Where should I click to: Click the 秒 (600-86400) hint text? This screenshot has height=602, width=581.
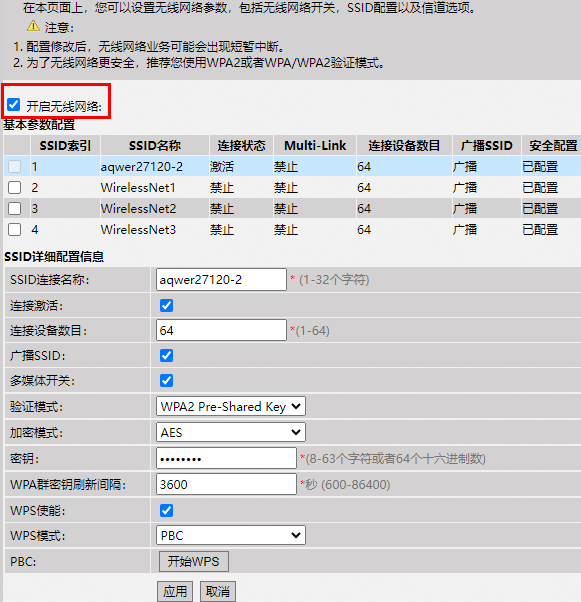(348, 485)
